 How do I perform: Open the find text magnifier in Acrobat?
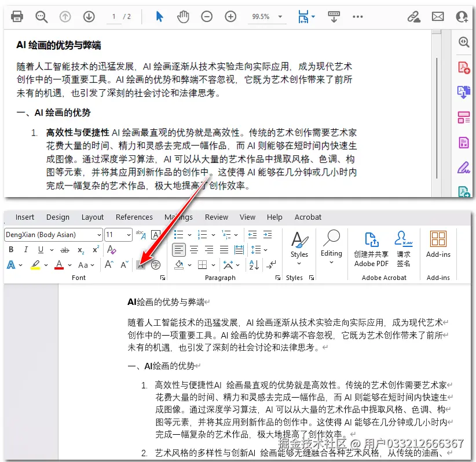click(x=41, y=16)
